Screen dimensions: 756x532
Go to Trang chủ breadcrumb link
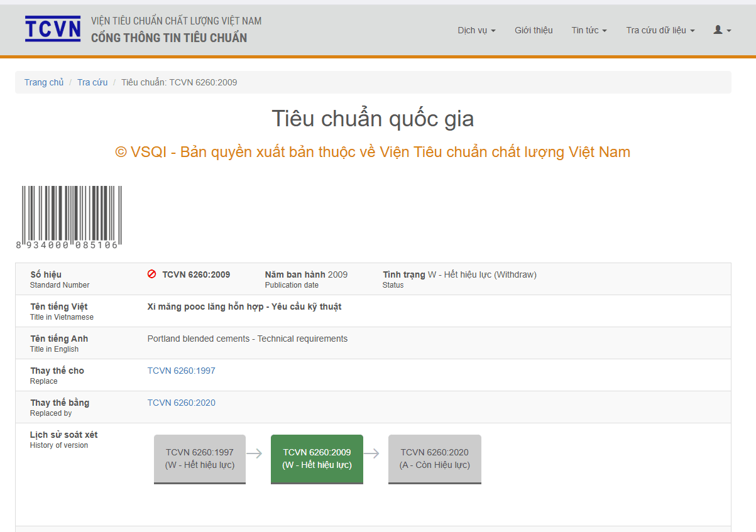click(44, 82)
